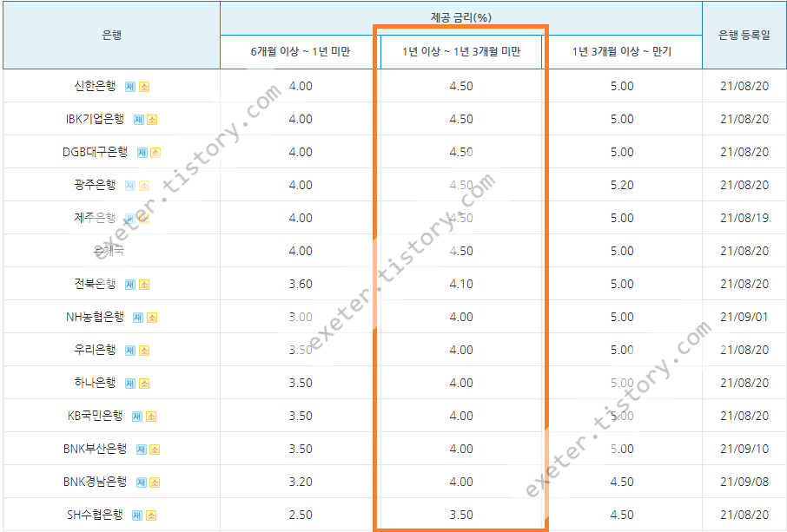Click the yellow 소 badge beside 하나은행

[x=144, y=384]
